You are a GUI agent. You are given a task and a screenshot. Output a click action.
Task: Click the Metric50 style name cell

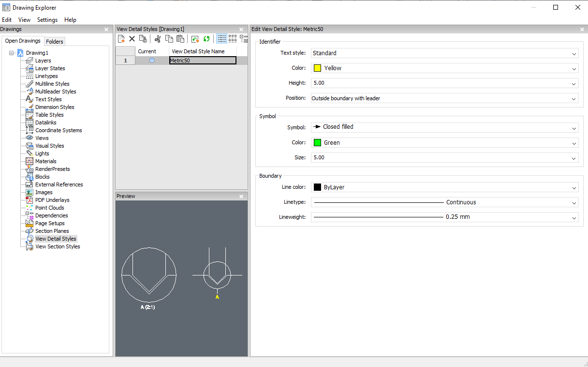[x=203, y=61]
